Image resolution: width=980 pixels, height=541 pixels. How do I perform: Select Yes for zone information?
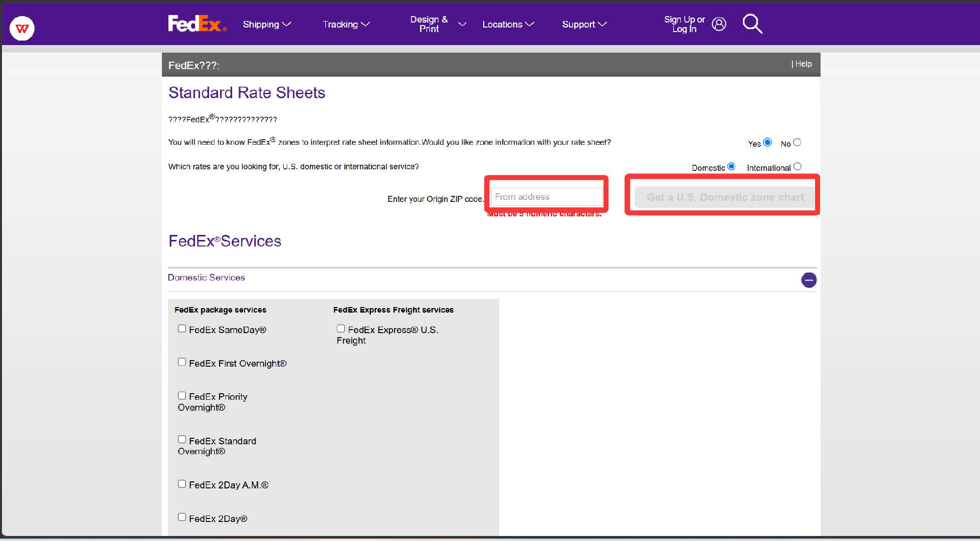(767, 142)
